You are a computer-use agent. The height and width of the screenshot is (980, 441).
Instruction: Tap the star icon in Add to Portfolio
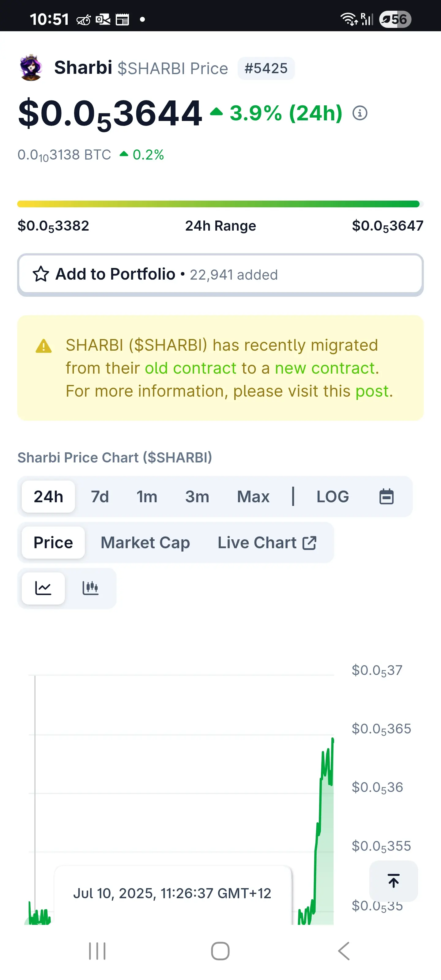pyautogui.click(x=41, y=274)
